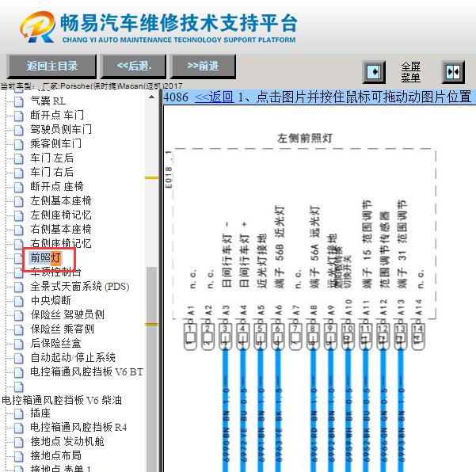Open 电控箱通风腔挡板 V6 柴油 entry
476x472 pixels.
pyautogui.click(x=62, y=400)
